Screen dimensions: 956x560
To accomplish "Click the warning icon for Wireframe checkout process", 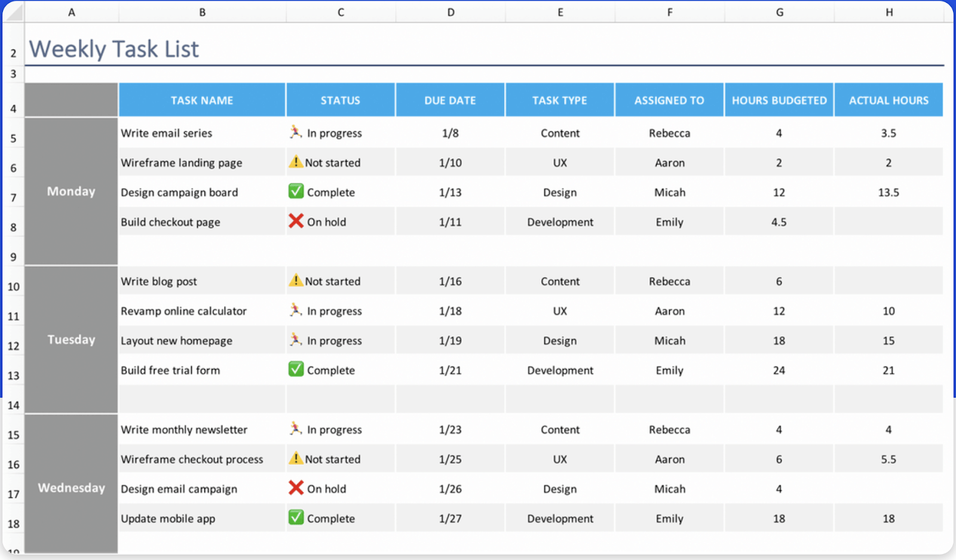I will (x=296, y=459).
